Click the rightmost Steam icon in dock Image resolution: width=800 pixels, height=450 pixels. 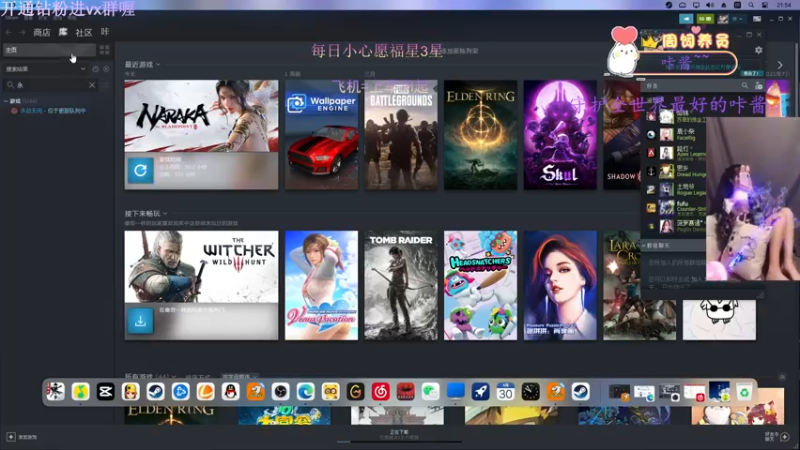pyautogui.click(x=581, y=392)
